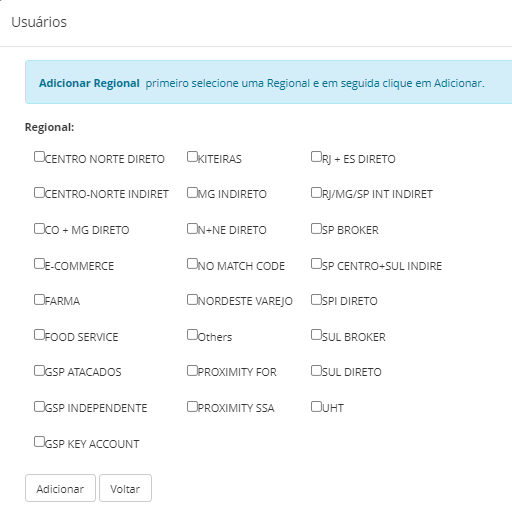
Task: Go back with the Voltar button
Action: click(125, 488)
